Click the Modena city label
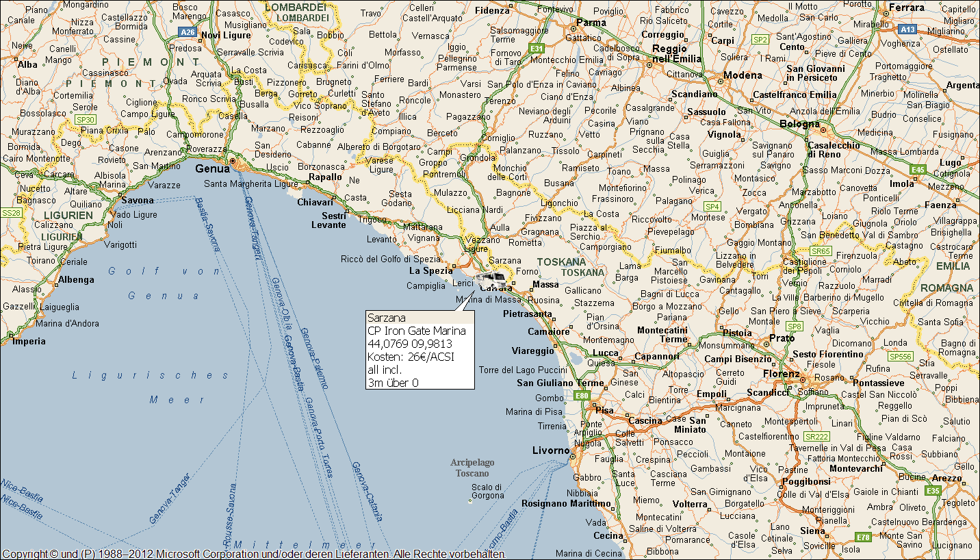This screenshot has height=560, width=980. 743,75
